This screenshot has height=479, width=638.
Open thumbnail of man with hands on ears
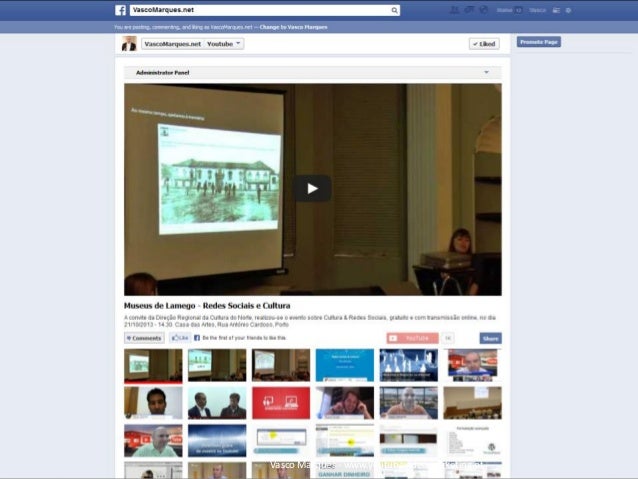[x=345, y=403]
